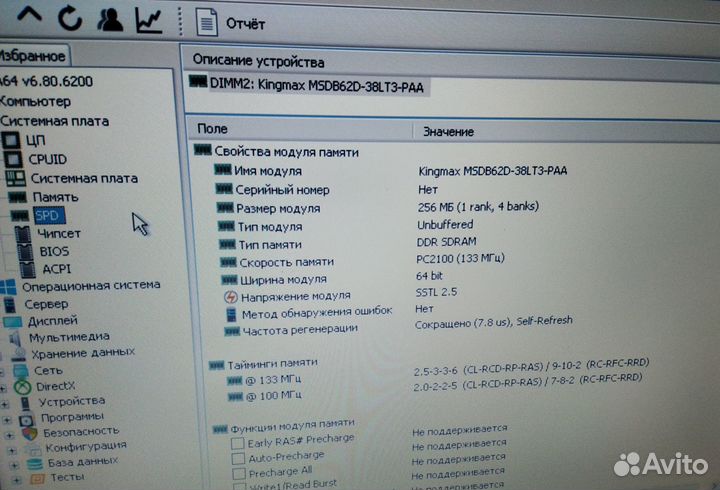Screen dimensions: 720x490
Task: Open the Чипсет tree item
Action: point(59,233)
